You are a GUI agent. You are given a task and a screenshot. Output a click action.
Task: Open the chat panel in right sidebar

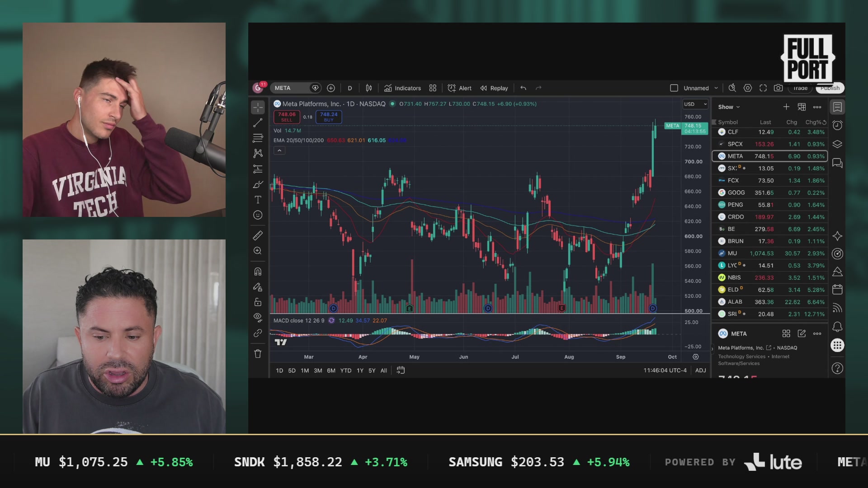837,163
